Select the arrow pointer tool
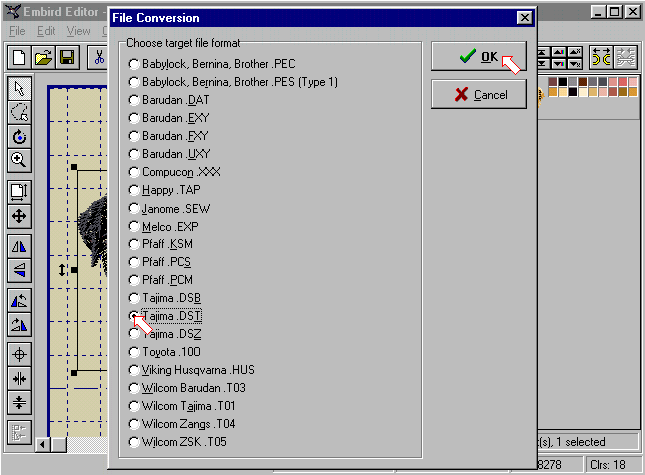This screenshot has height=475, width=645. [19, 88]
